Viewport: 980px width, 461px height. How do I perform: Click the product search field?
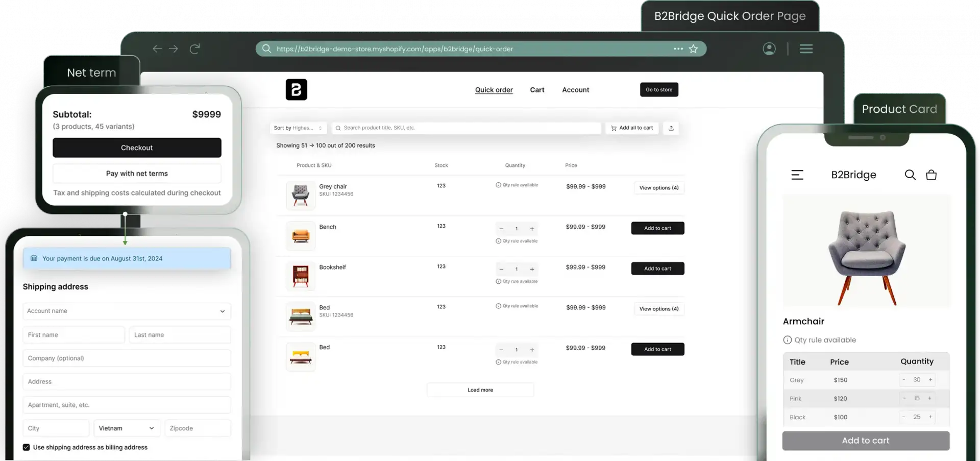tap(467, 128)
